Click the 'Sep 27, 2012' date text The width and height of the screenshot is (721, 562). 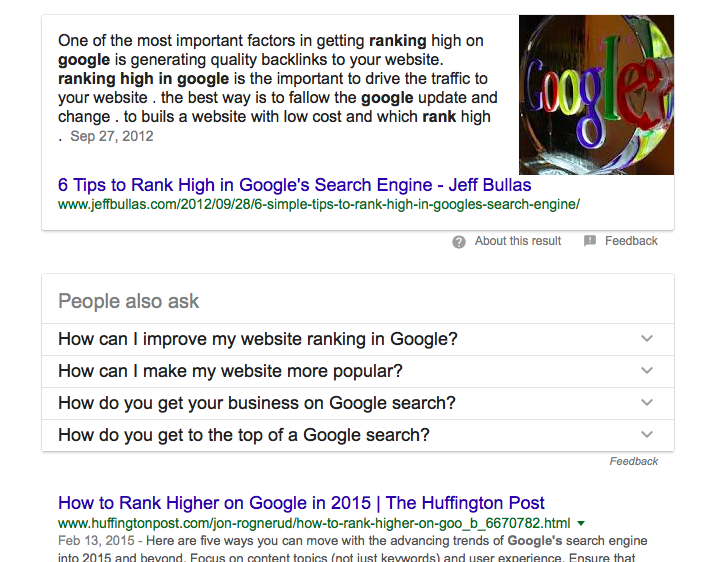click(x=112, y=136)
